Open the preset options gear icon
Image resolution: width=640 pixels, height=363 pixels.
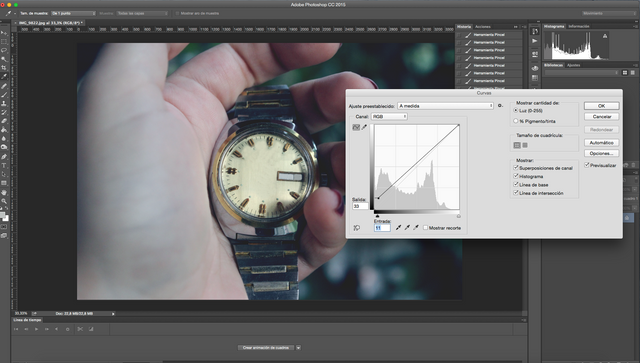[500, 106]
